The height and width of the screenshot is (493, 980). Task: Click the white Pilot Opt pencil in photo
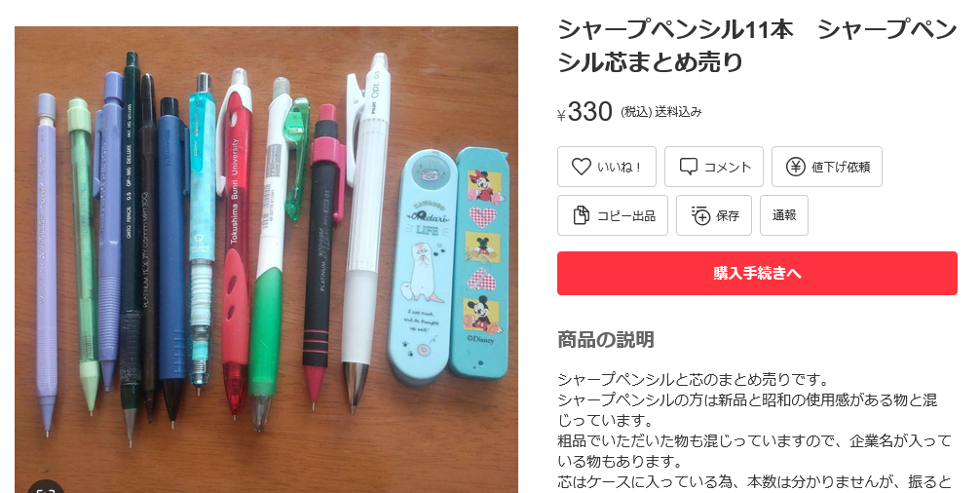(x=365, y=231)
